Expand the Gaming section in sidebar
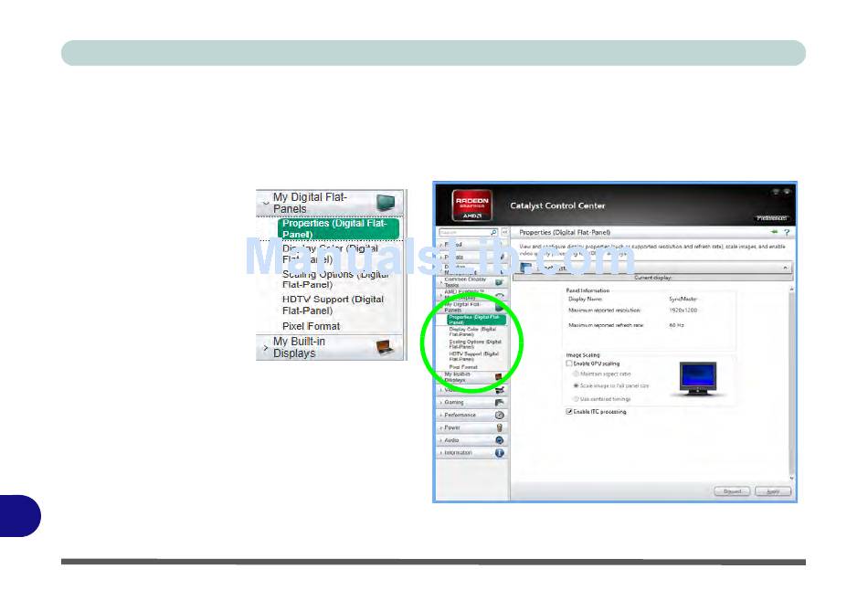 coord(454,402)
